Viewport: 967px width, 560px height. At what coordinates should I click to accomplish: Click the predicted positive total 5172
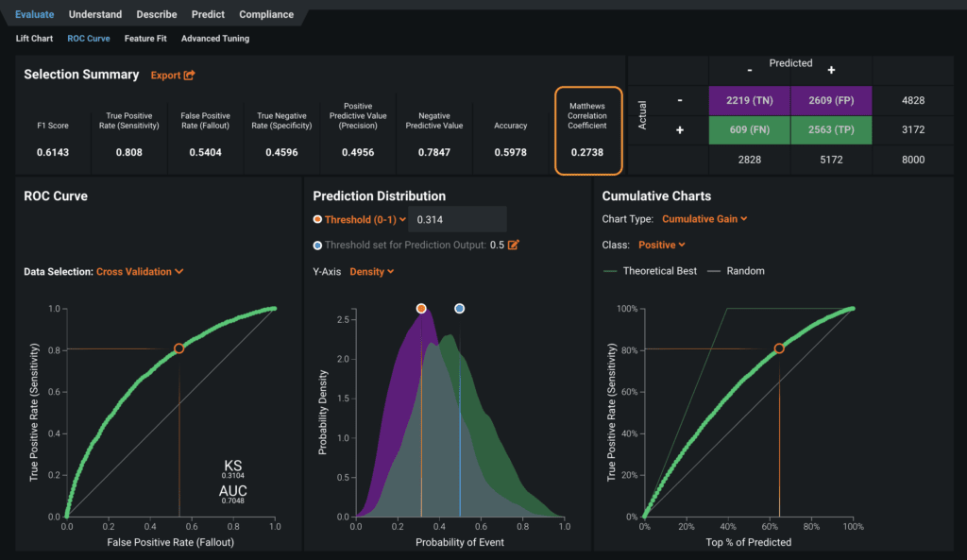[x=831, y=160]
